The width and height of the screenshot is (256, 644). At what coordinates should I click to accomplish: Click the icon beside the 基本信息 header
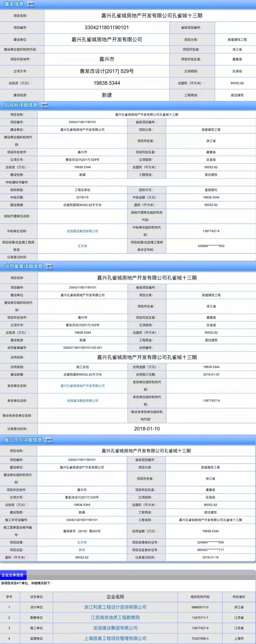[31, 4]
